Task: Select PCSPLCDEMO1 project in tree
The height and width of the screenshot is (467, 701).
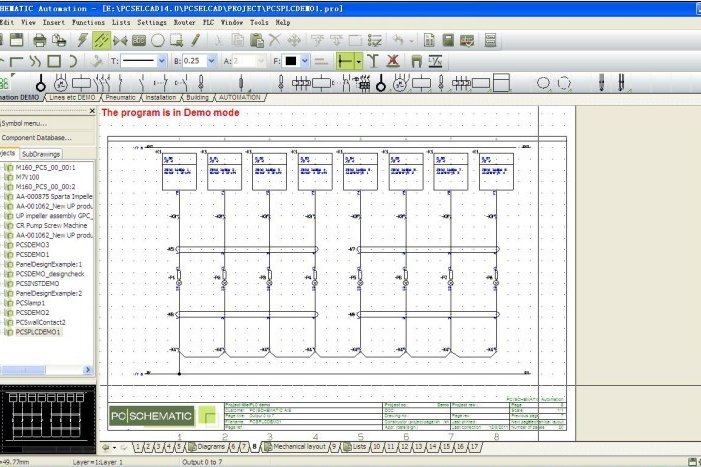Action: 38,332
